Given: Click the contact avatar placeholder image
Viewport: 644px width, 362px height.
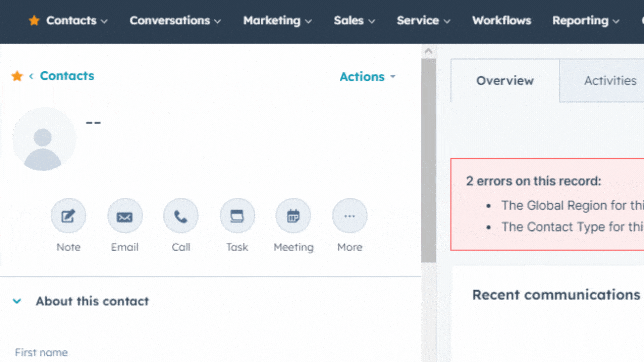Looking at the screenshot, I should (43, 139).
